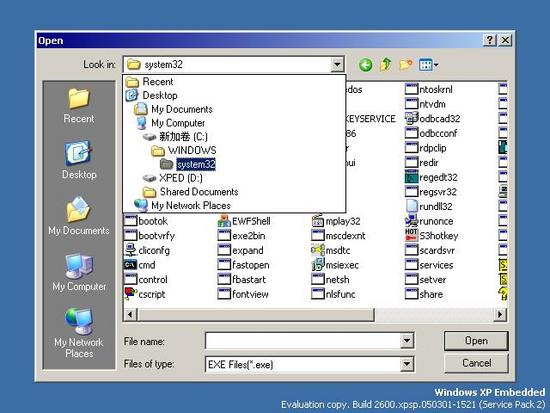The width and height of the screenshot is (550, 413).
Task: Select the services file
Action: [429, 265]
